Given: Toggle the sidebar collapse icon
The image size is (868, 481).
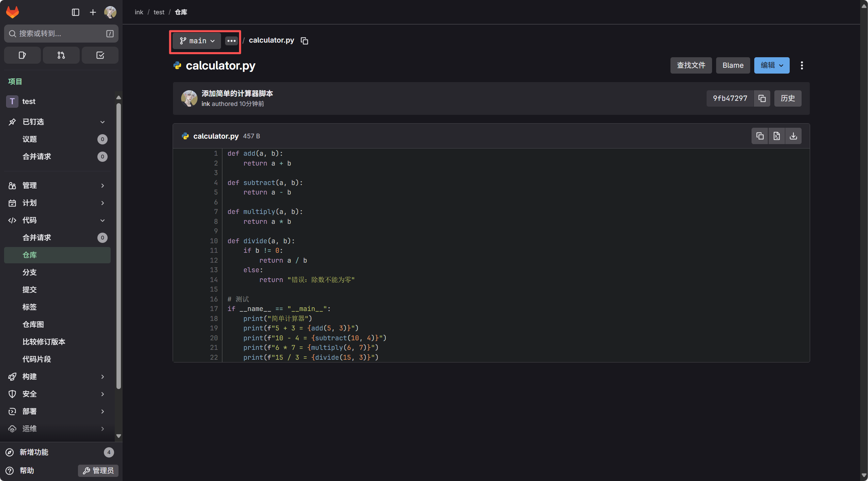Looking at the screenshot, I should (76, 12).
